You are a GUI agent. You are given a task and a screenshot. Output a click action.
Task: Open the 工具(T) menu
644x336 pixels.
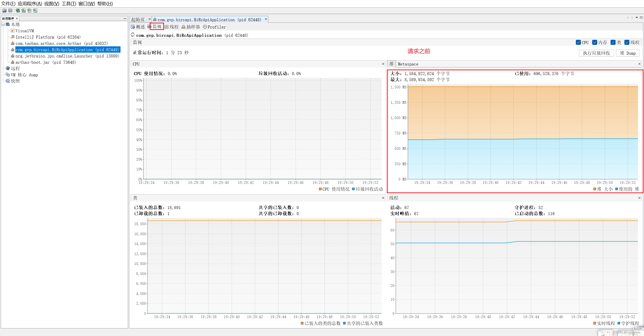[x=69, y=4]
